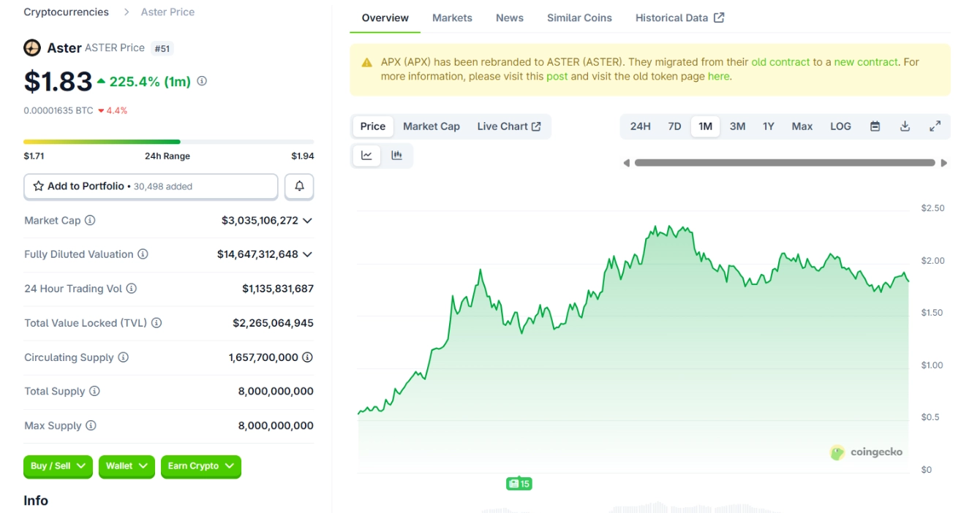Click the Circulating Supply info icon

[124, 357]
